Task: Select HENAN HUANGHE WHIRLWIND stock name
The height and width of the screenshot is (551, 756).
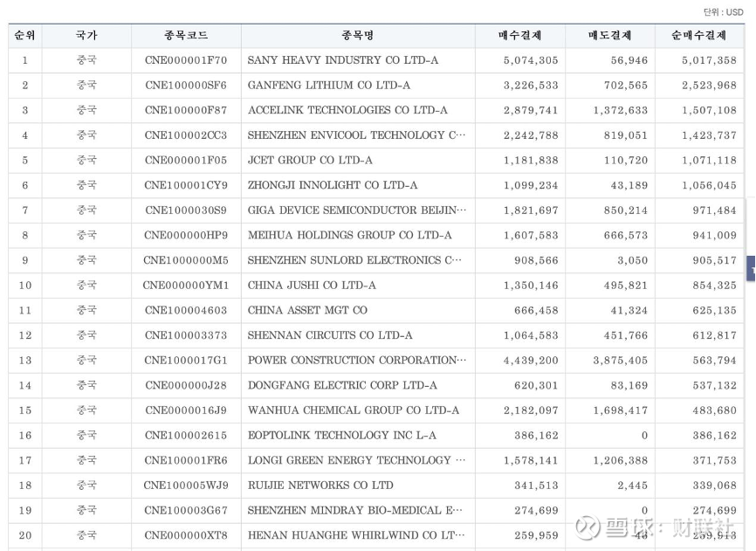Action: coord(356,535)
